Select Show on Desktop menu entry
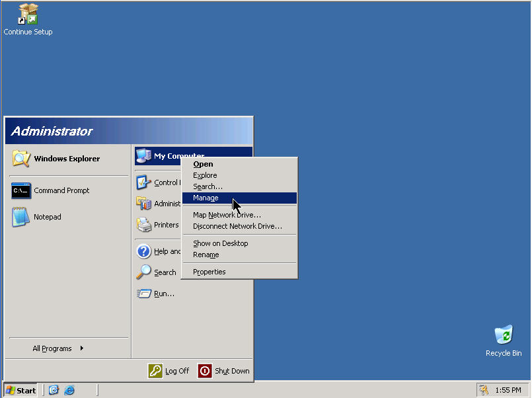Image resolution: width=532 pixels, height=398 pixels. (x=239, y=243)
